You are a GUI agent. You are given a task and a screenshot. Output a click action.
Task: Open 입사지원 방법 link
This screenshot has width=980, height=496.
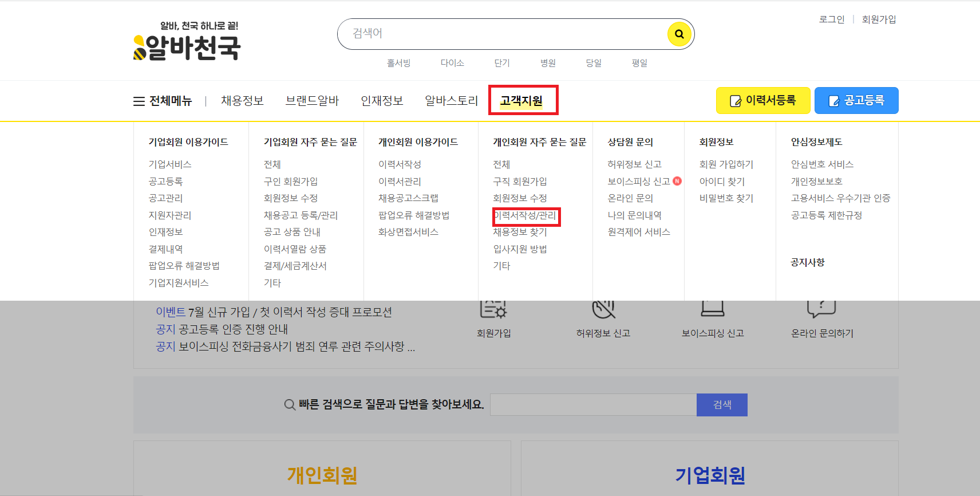pos(520,249)
